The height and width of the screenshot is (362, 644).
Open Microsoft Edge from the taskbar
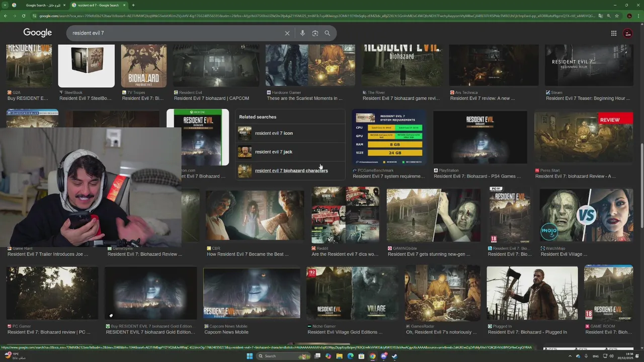[x=351, y=356]
